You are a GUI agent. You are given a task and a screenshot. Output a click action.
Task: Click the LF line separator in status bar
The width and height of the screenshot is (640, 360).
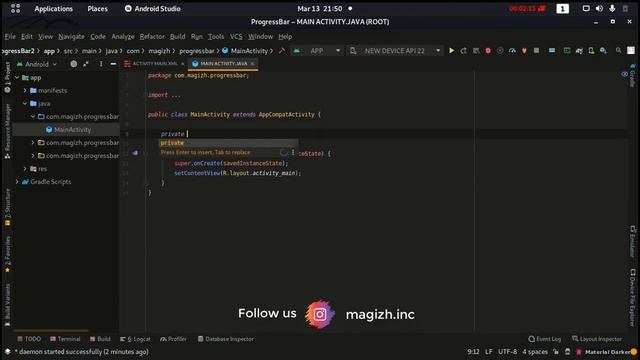click(489, 351)
